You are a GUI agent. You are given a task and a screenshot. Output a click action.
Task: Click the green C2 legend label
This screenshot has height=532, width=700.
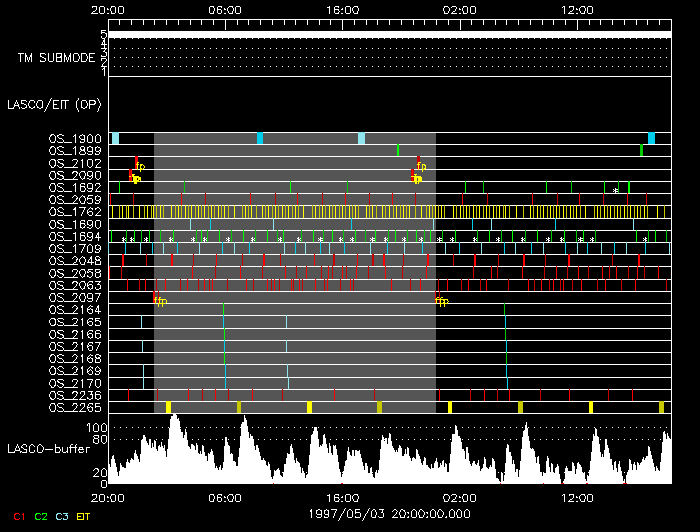point(41,516)
